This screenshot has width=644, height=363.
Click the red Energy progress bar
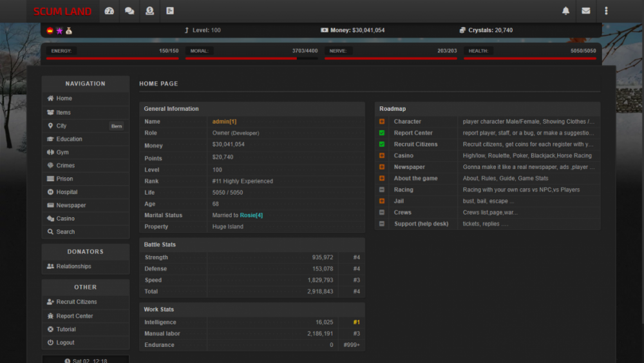tap(112, 58)
